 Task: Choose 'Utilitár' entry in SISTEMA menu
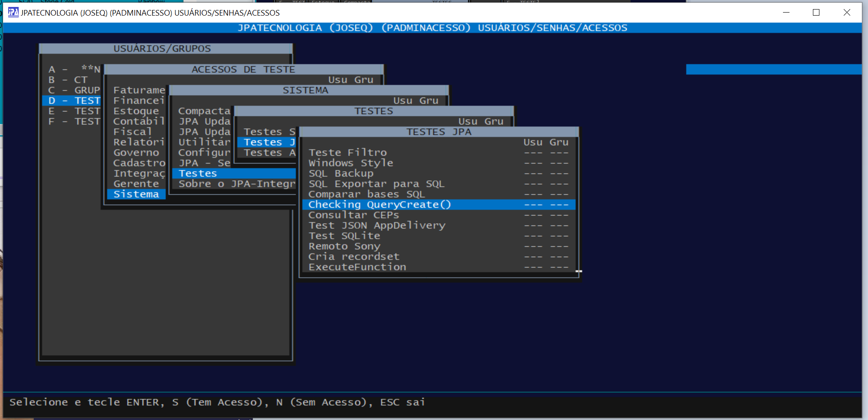coord(204,142)
